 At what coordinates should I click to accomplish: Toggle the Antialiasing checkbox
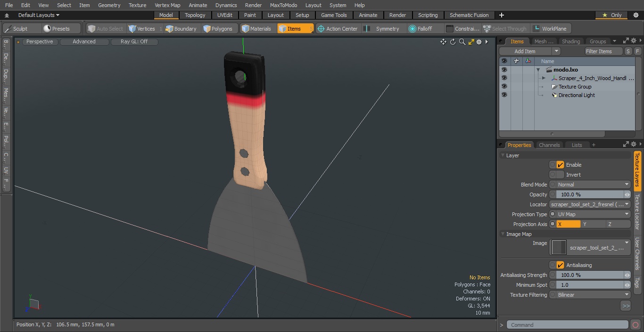click(560, 265)
